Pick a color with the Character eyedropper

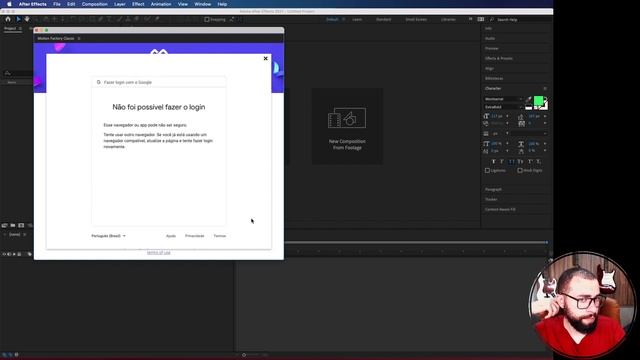coord(529,99)
